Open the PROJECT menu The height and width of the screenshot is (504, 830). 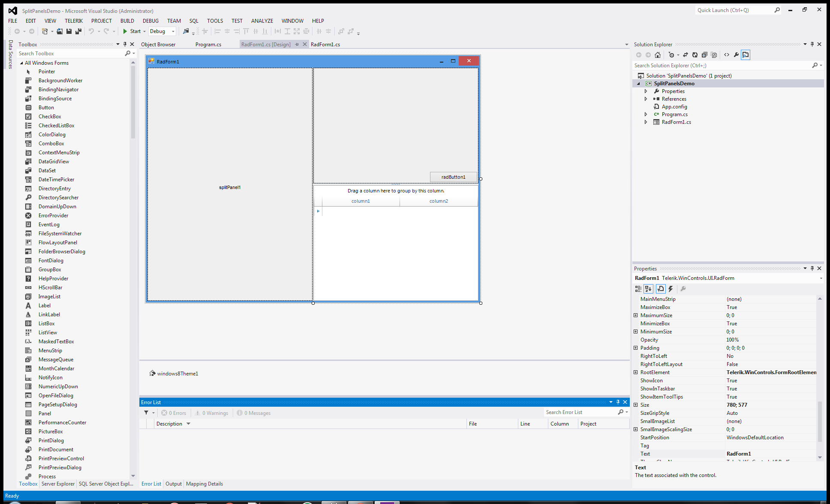point(102,21)
